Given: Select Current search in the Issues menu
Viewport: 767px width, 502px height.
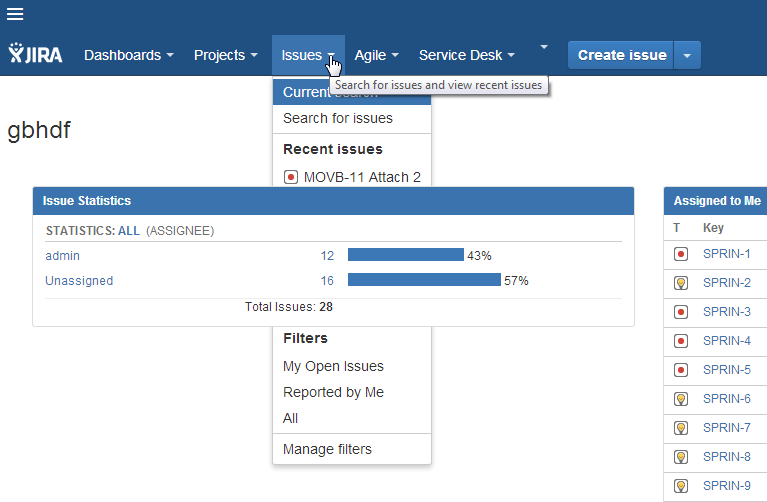Looking at the screenshot, I should coord(352,92).
